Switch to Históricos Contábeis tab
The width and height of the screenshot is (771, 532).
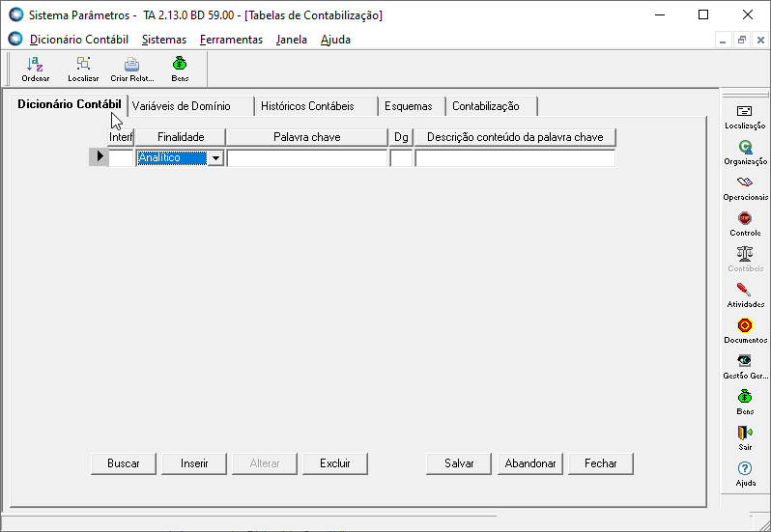(x=317, y=106)
